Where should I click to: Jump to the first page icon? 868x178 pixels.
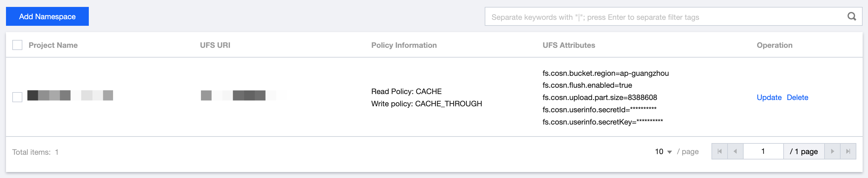[719, 151]
